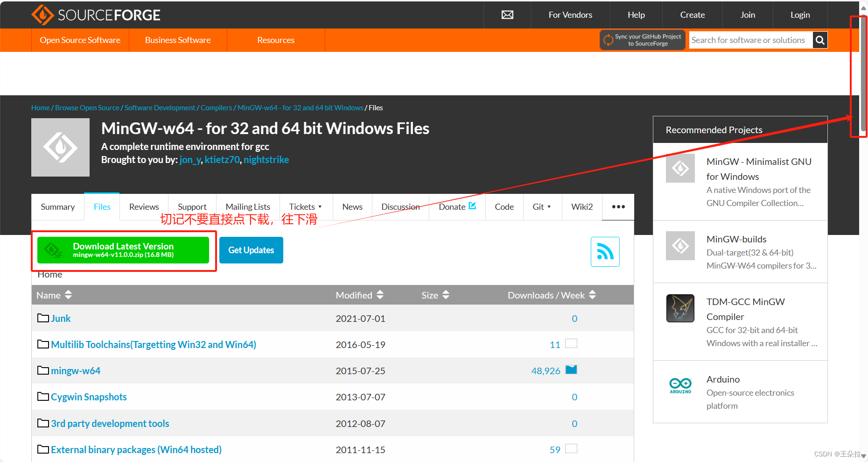Click the Home breadcrumb link
Viewport: 868px width, 462px height.
click(x=41, y=108)
